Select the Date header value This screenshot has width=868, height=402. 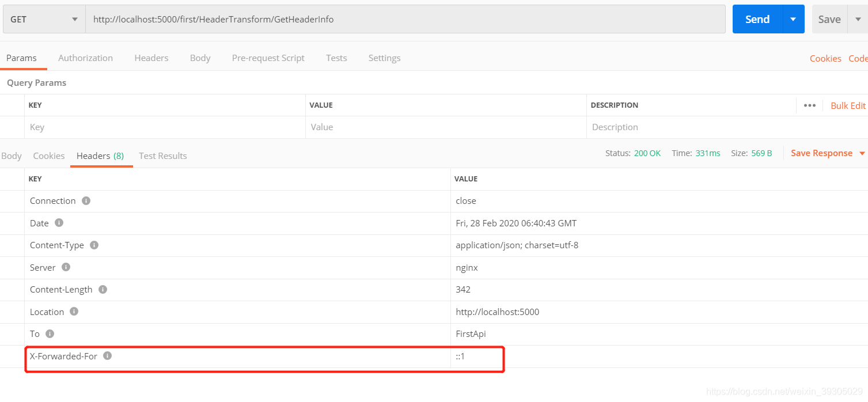pyautogui.click(x=516, y=223)
